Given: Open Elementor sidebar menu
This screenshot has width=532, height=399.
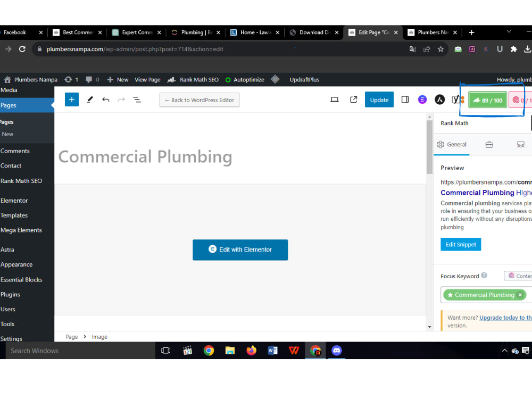Looking at the screenshot, I should [14, 201].
